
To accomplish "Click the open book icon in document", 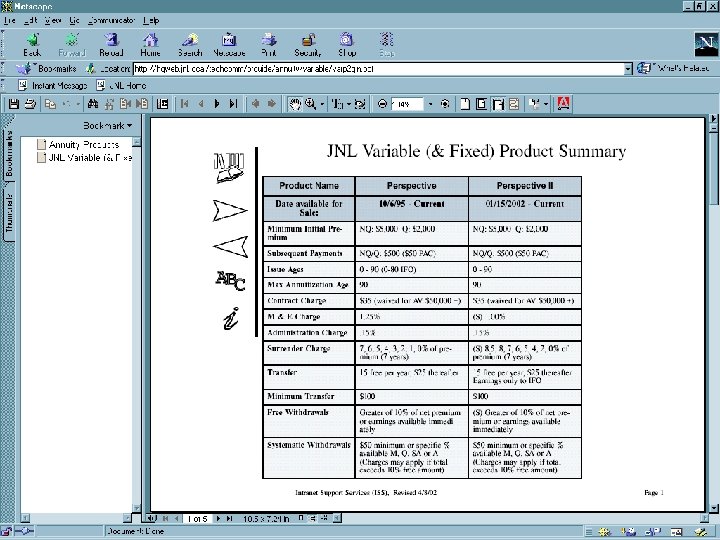I will pyautogui.click(x=229, y=168).
